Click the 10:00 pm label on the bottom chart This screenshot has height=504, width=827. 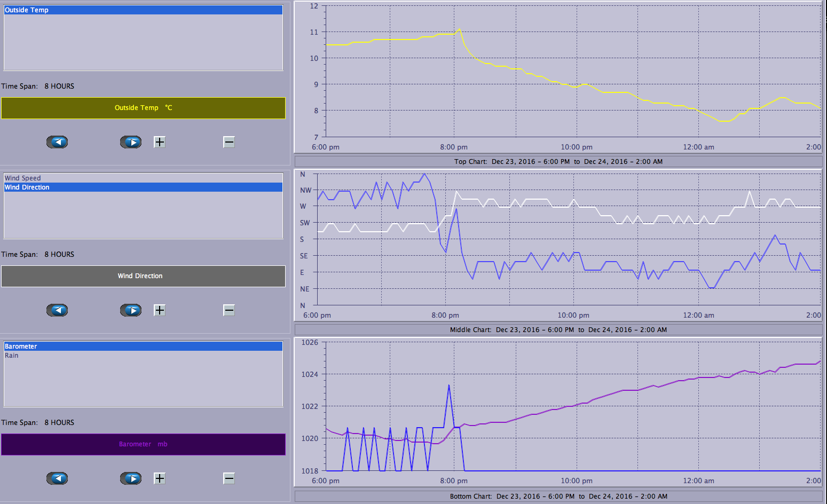(x=577, y=481)
